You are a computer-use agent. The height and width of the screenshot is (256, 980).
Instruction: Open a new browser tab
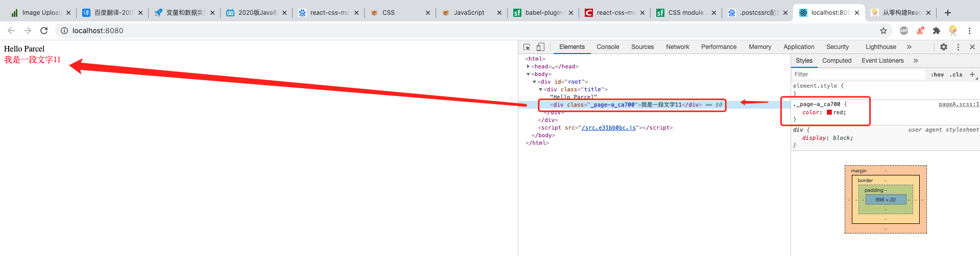click(948, 13)
